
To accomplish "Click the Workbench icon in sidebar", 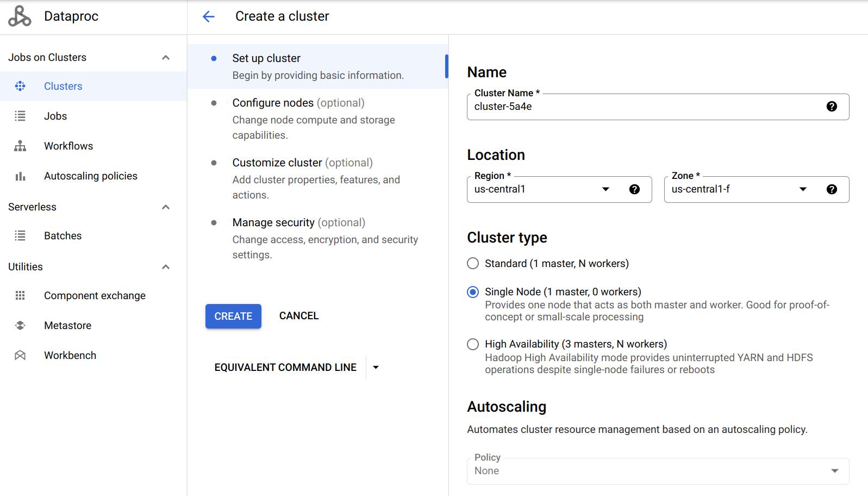I will tap(20, 355).
